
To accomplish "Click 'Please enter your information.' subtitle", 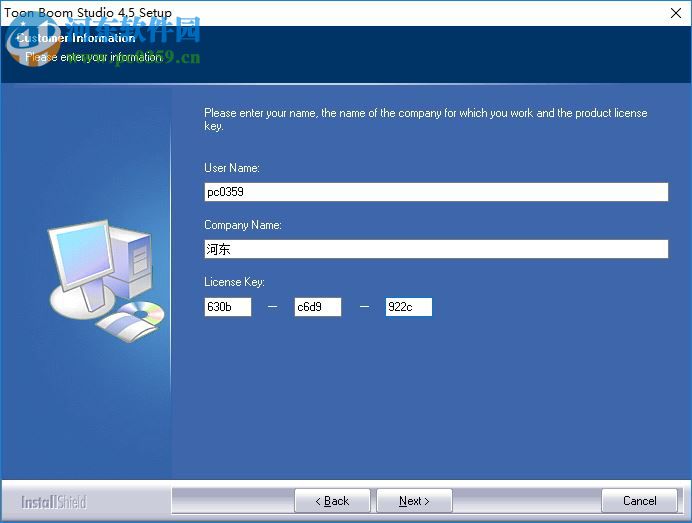I will coord(94,57).
